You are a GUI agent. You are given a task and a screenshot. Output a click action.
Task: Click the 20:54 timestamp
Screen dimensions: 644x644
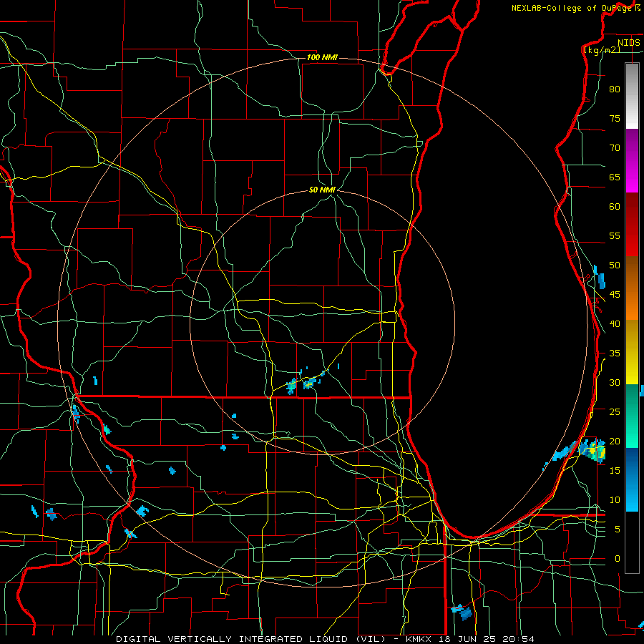click(x=519, y=639)
